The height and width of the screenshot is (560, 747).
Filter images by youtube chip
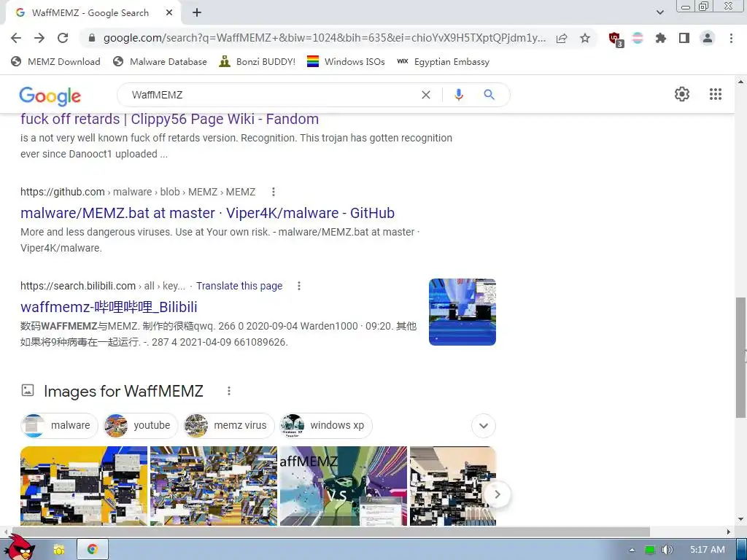tap(141, 425)
